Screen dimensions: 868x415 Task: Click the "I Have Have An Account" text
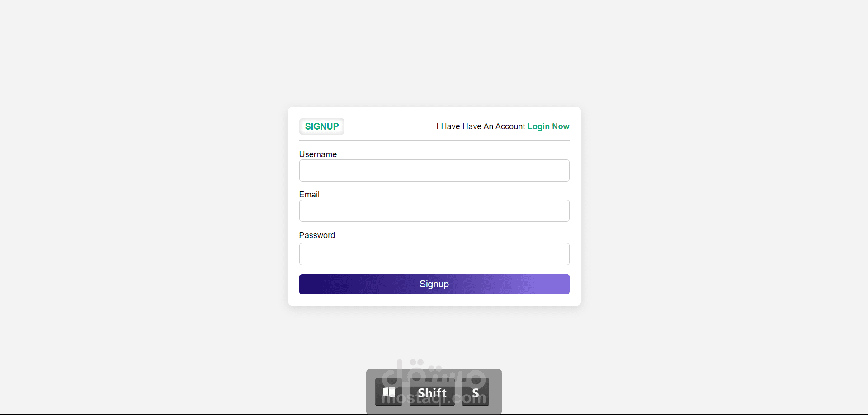(481, 126)
